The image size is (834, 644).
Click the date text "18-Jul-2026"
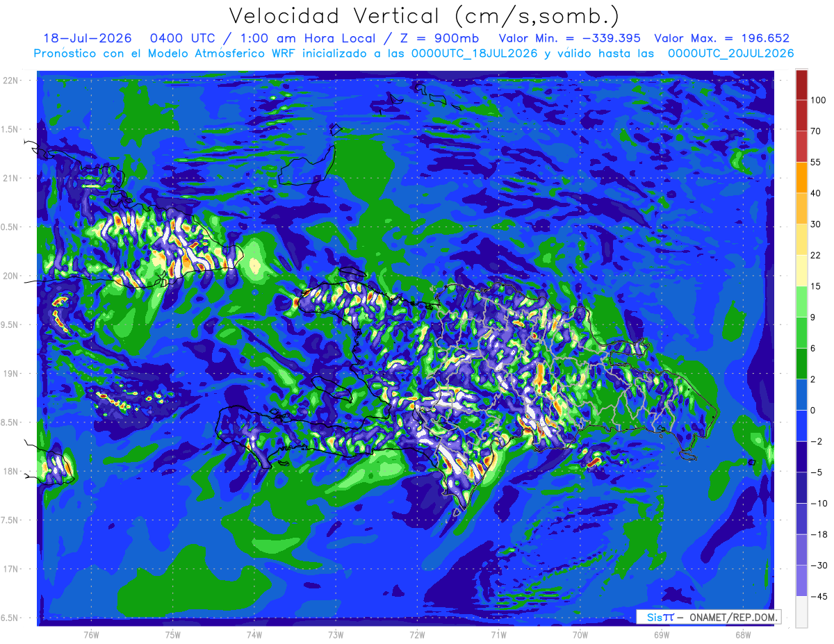click(88, 38)
